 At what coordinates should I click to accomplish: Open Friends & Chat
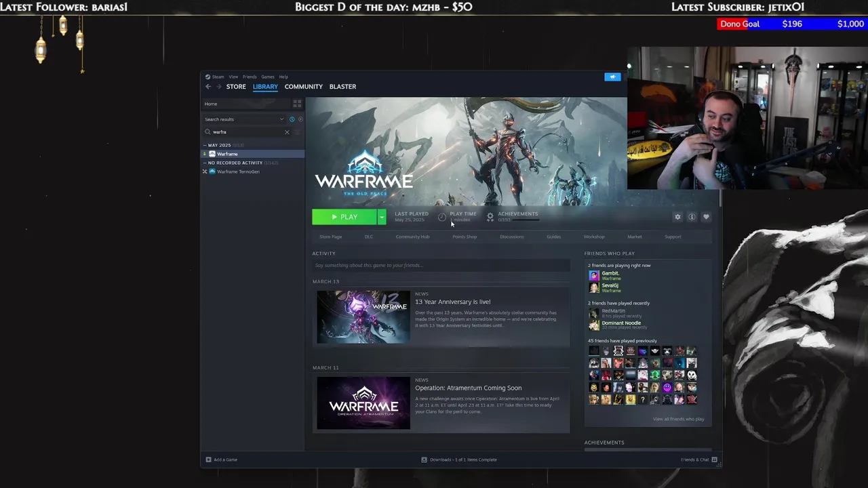coord(698,460)
